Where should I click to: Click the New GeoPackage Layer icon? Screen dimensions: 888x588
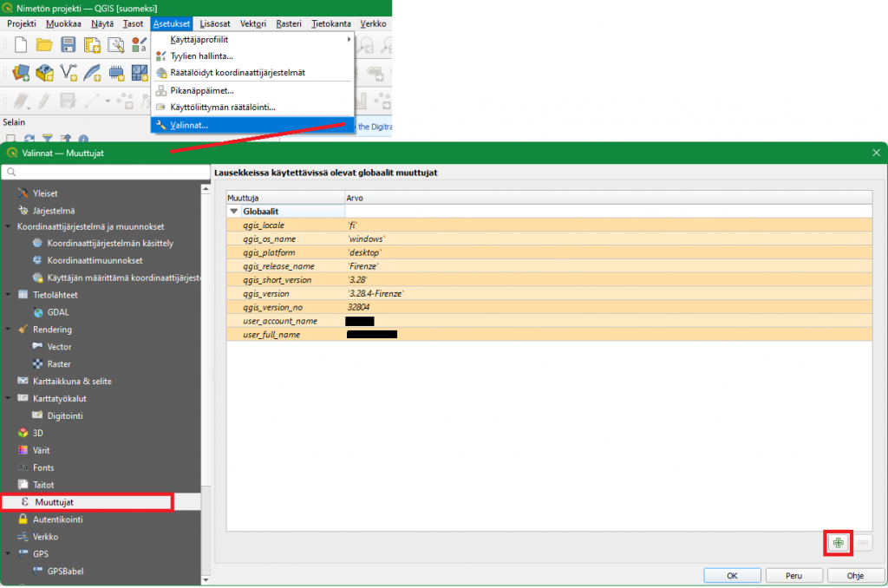(45, 73)
